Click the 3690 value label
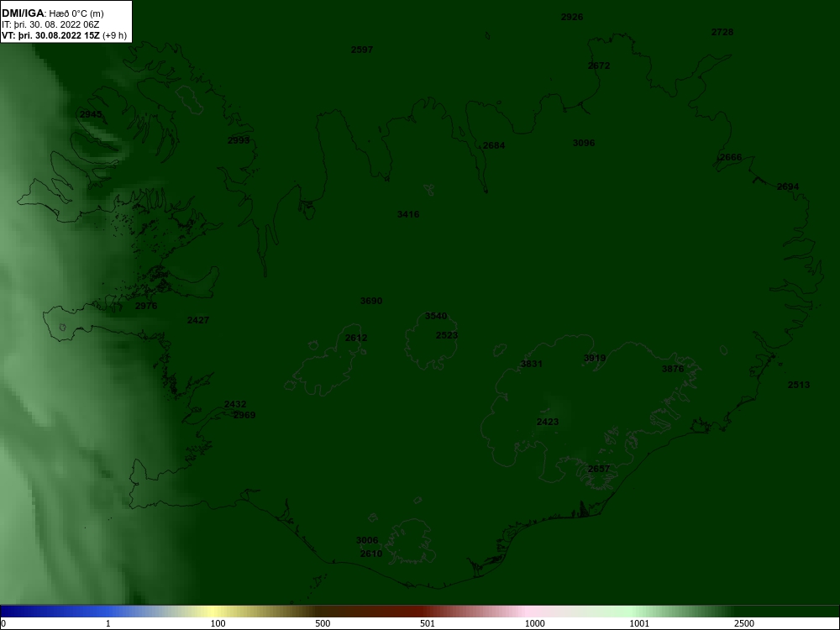The image size is (840, 630). coord(371,301)
